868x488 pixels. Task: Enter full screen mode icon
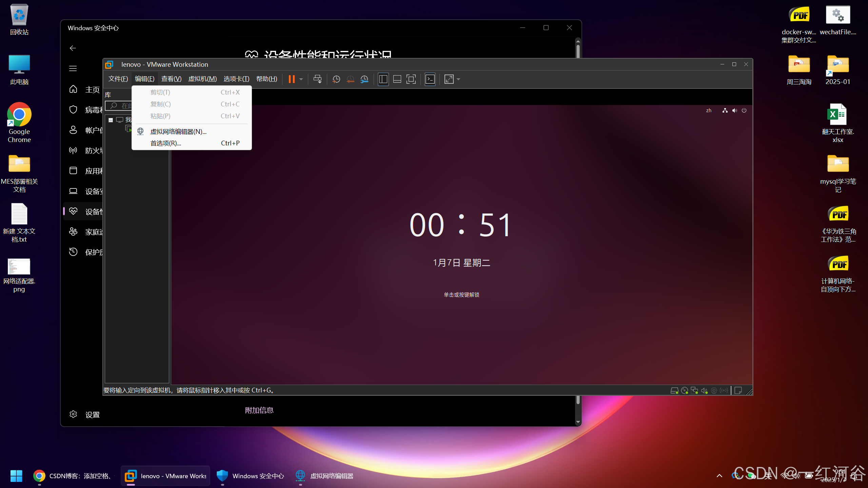[x=411, y=79]
